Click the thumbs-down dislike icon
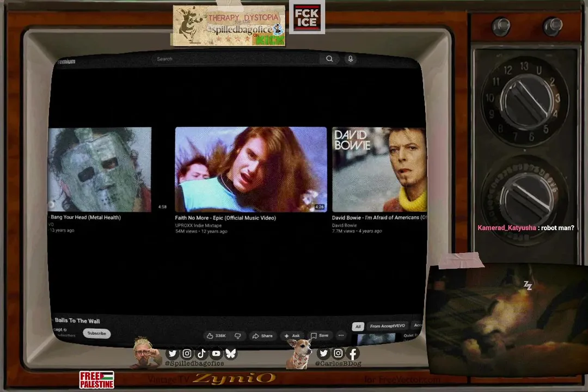The image size is (588, 392). (238, 336)
